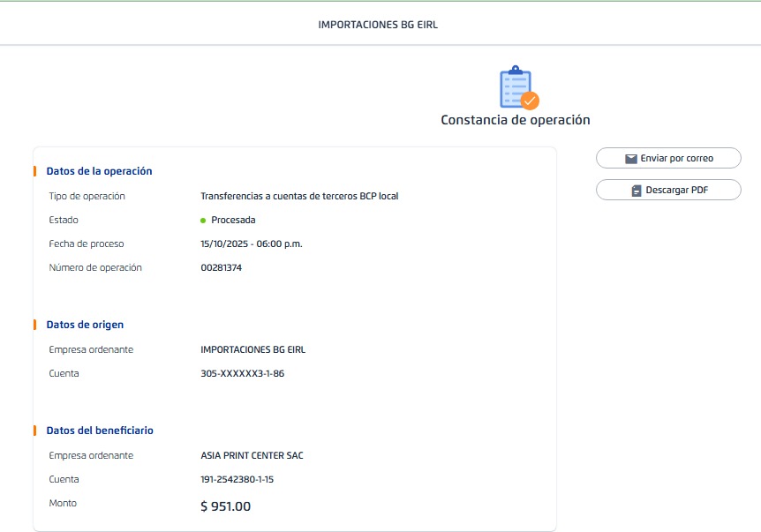This screenshot has height=532, width=761.
Task: Click the Constancia de operación heading
Action: click(516, 120)
